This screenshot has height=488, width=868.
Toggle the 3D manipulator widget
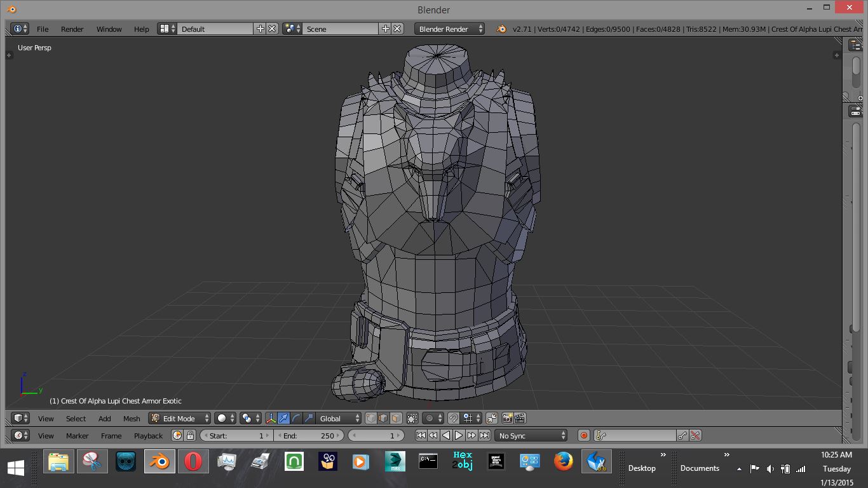click(271, 418)
